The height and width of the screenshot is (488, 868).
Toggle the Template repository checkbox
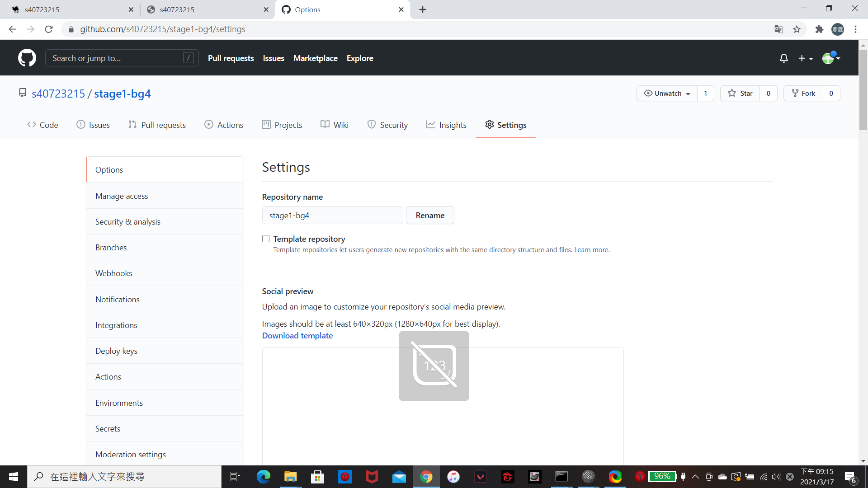[266, 239]
